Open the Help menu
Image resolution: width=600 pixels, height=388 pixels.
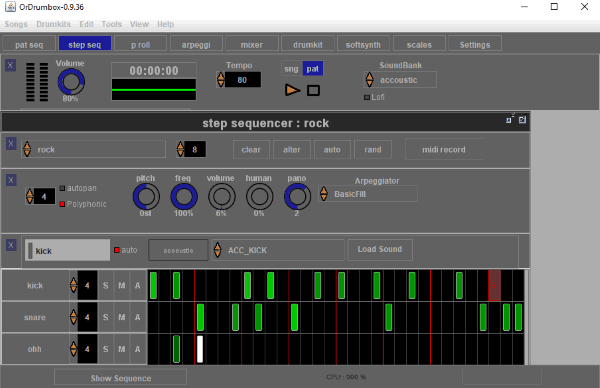coord(165,24)
